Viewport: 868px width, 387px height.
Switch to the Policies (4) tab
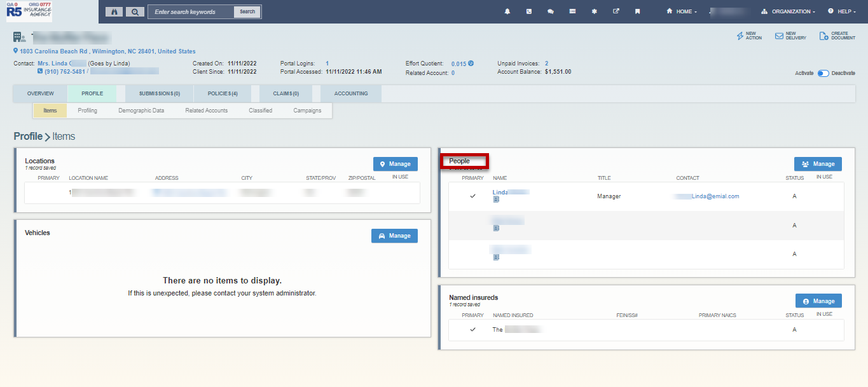coord(223,93)
